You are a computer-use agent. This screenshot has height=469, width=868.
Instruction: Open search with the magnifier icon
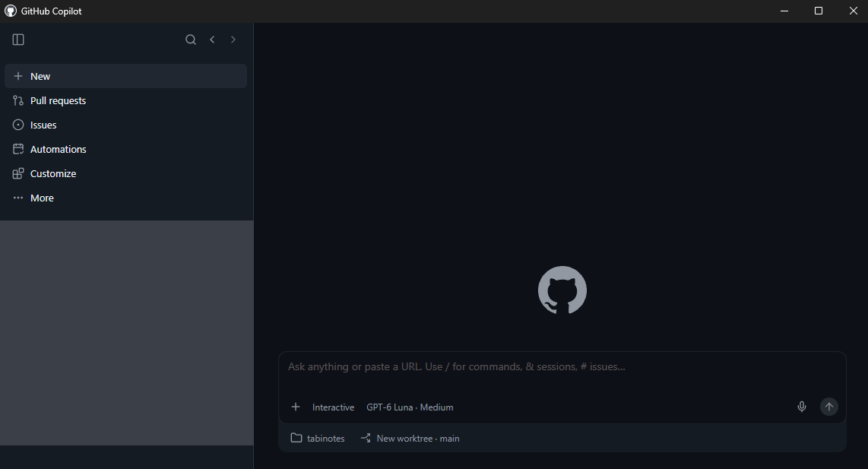tap(191, 40)
